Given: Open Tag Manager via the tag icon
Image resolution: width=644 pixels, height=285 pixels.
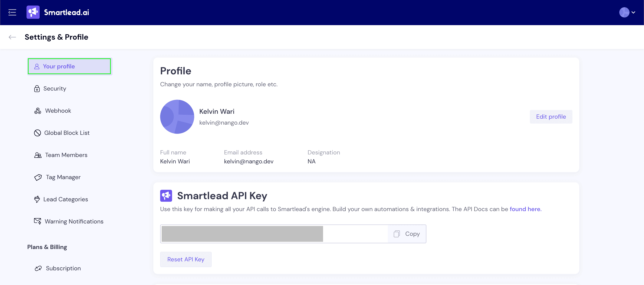Looking at the screenshot, I should tap(38, 177).
